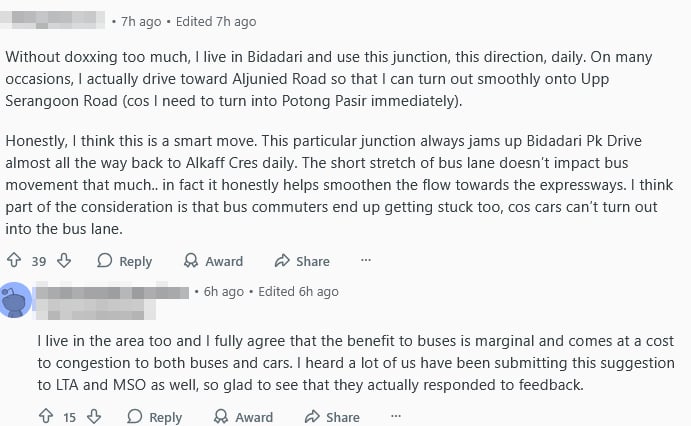Open the blurred username of the first commenter
Screen dimensions: 691x426
click(53, 21)
